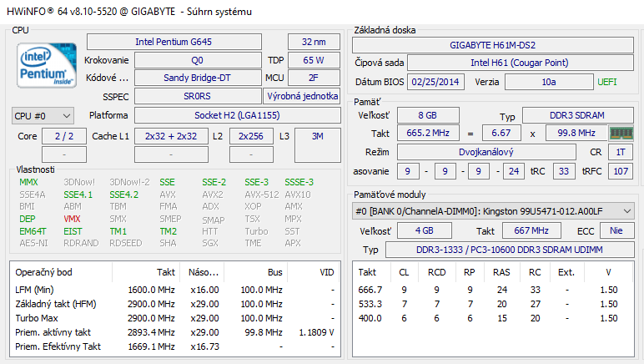
Task: Click the SR0RS SSPEC value
Action: 198,96
